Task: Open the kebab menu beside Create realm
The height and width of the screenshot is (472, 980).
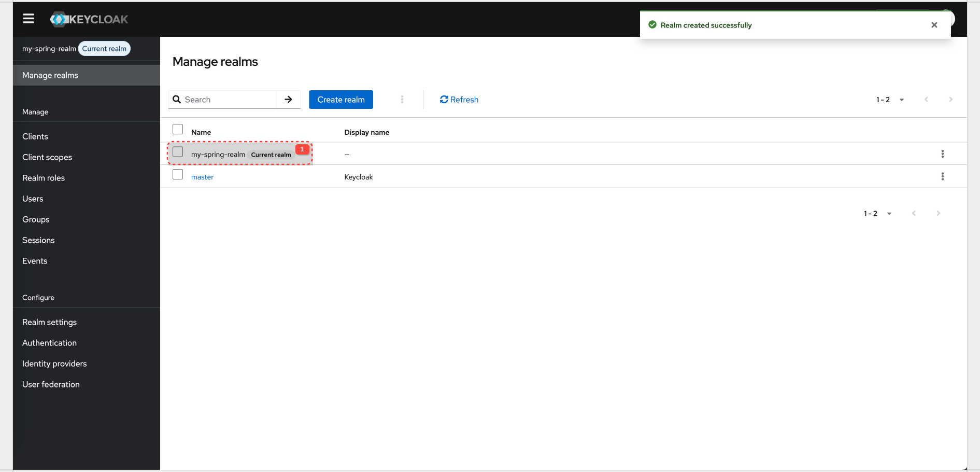Action: (x=402, y=99)
